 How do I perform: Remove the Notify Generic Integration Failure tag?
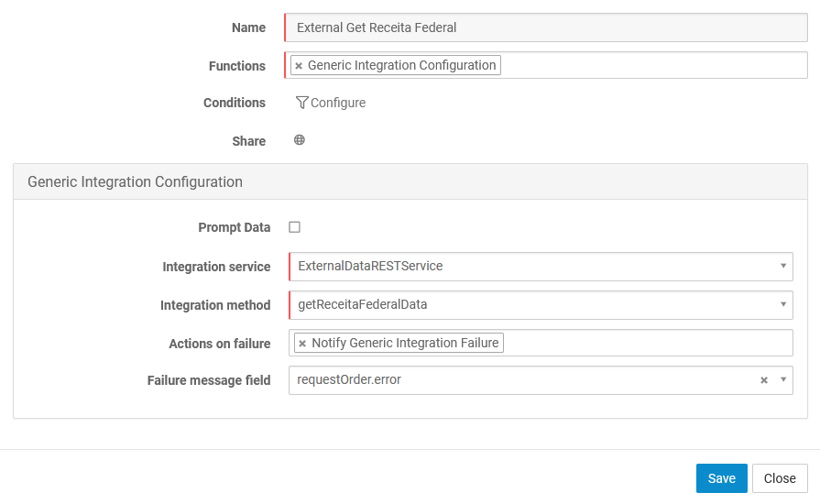coord(302,344)
